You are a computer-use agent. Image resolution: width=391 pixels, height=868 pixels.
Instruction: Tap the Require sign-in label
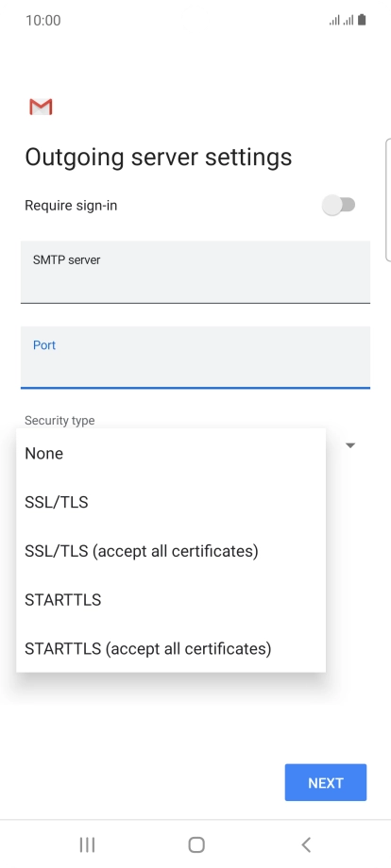[71, 206]
